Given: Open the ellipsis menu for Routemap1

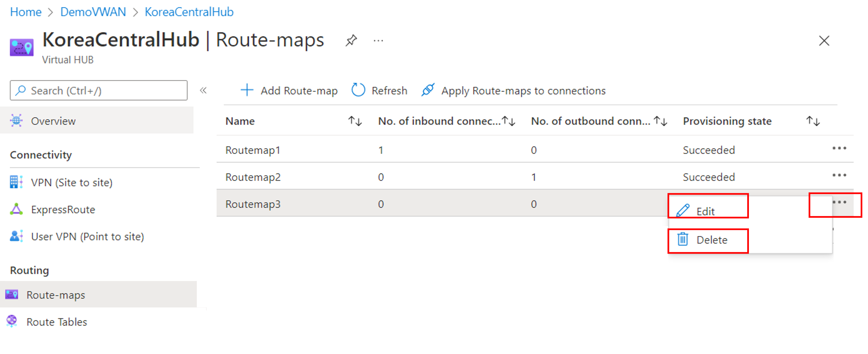Looking at the screenshot, I should click(x=839, y=148).
